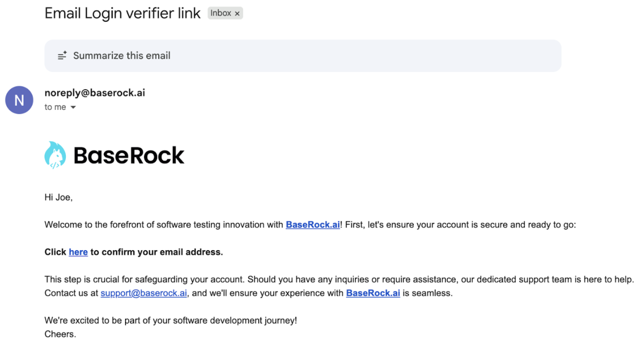Follow the 'here' link to confirm email

[x=78, y=252]
